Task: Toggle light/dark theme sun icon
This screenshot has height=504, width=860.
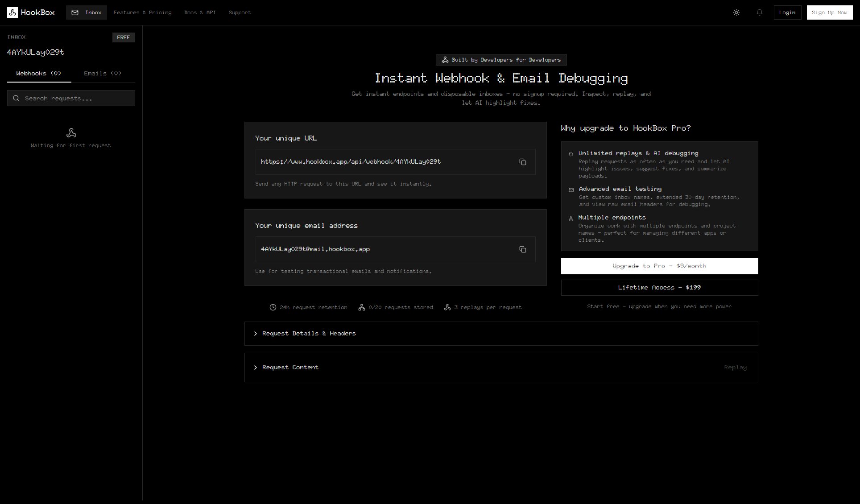Action: click(736, 12)
